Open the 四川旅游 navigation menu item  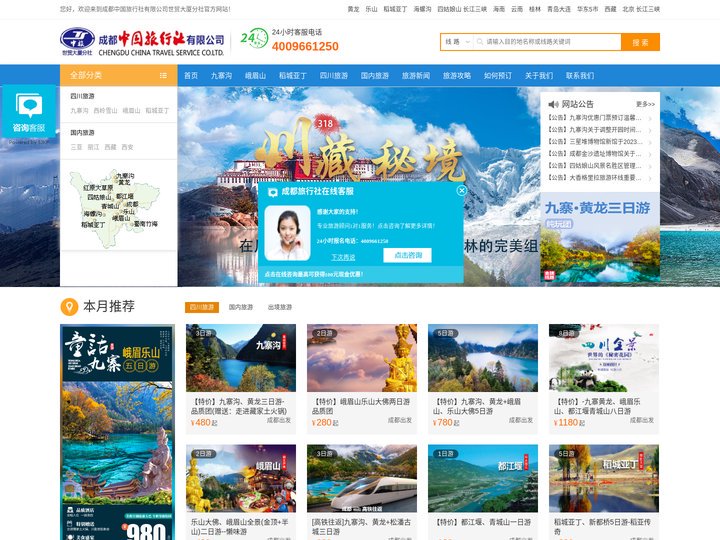point(334,76)
